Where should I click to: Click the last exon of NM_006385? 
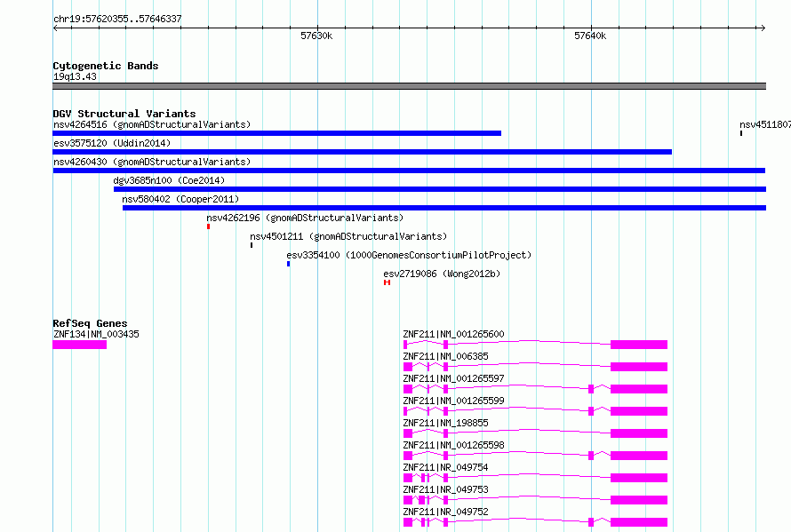coord(639,367)
